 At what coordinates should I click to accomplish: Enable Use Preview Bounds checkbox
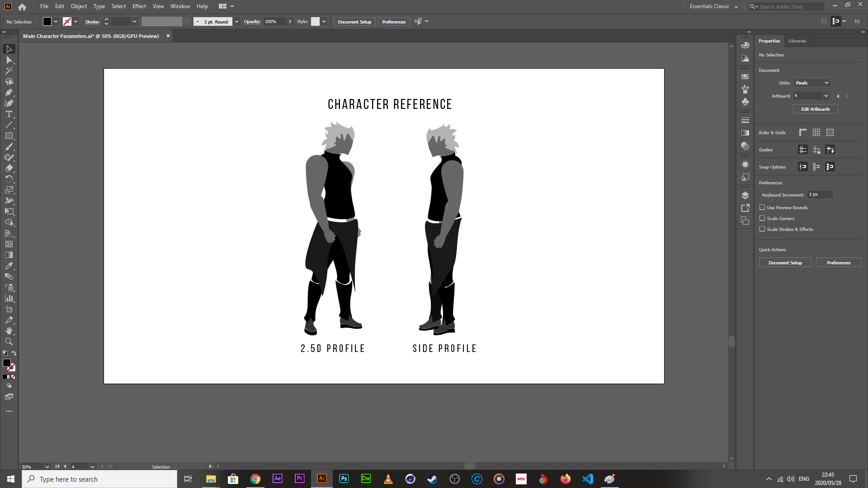[x=762, y=207]
